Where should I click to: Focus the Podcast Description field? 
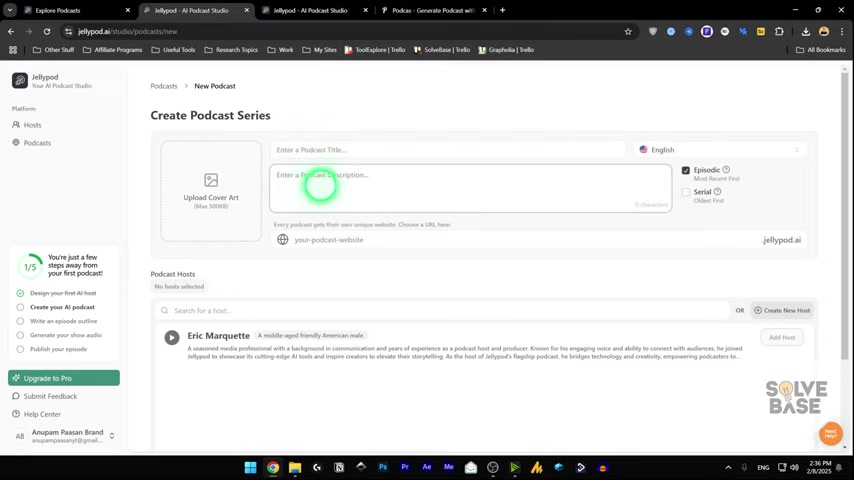pos(471,189)
